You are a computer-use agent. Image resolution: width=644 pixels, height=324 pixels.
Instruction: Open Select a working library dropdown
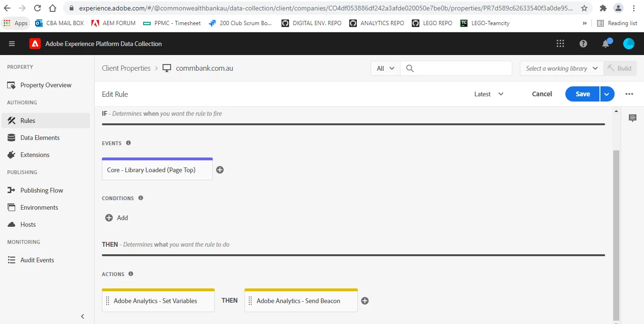562,68
